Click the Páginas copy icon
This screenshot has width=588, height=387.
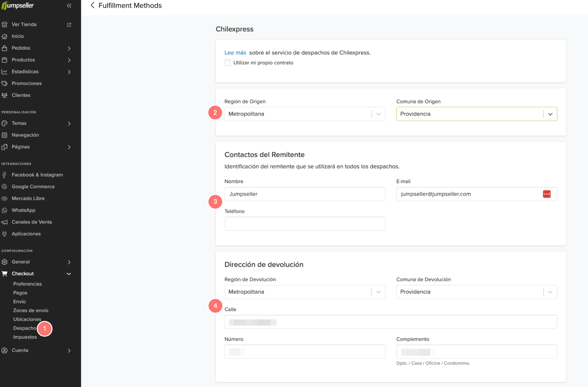click(x=4, y=147)
